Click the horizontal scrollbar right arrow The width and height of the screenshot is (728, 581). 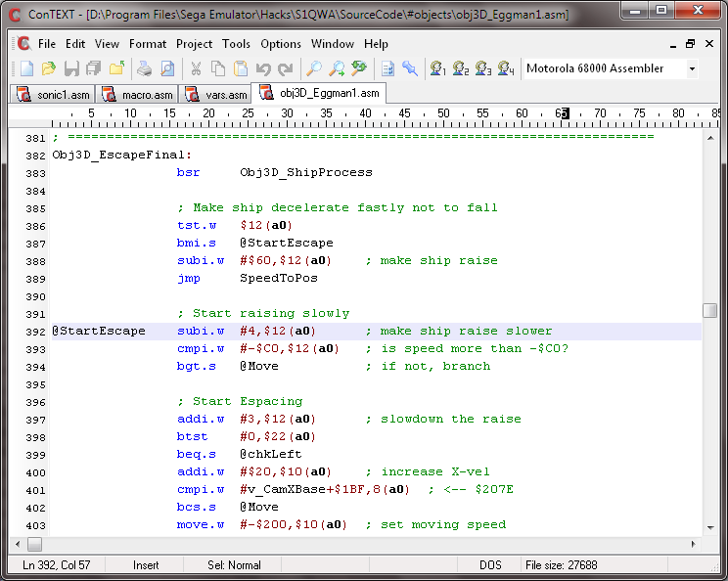[694, 544]
